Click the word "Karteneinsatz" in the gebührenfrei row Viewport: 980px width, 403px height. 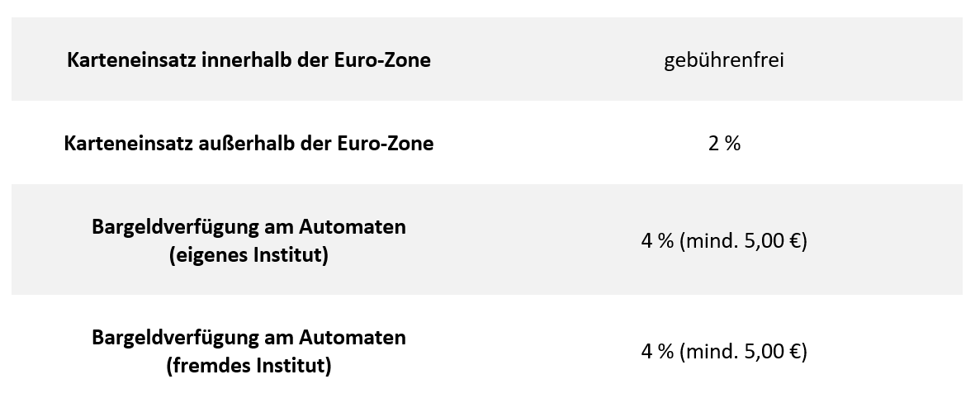tap(132, 60)
